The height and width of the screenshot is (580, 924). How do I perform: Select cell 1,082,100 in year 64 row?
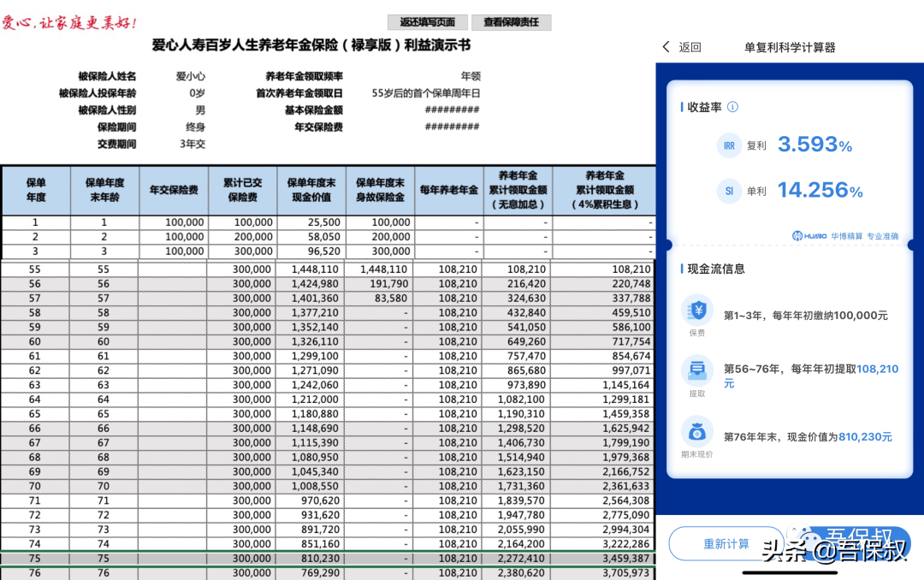pyautogui.click(x=516, y=399)
